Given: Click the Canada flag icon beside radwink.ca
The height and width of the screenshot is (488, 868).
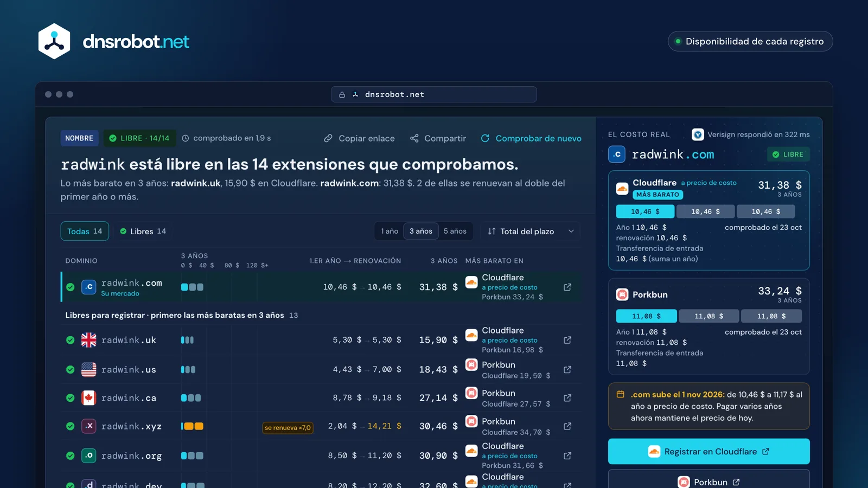Looking at the screenshot, I should coord(89,398).
